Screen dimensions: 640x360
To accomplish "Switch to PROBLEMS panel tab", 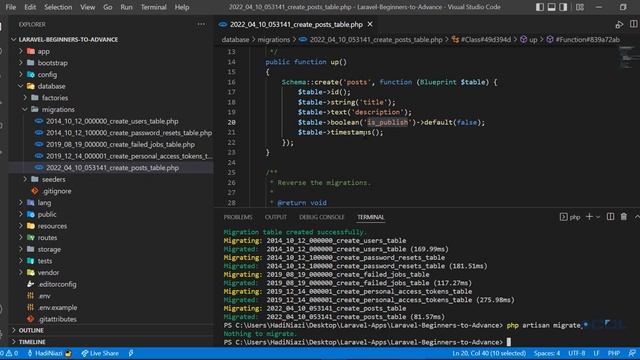I will tap(238, 217).
